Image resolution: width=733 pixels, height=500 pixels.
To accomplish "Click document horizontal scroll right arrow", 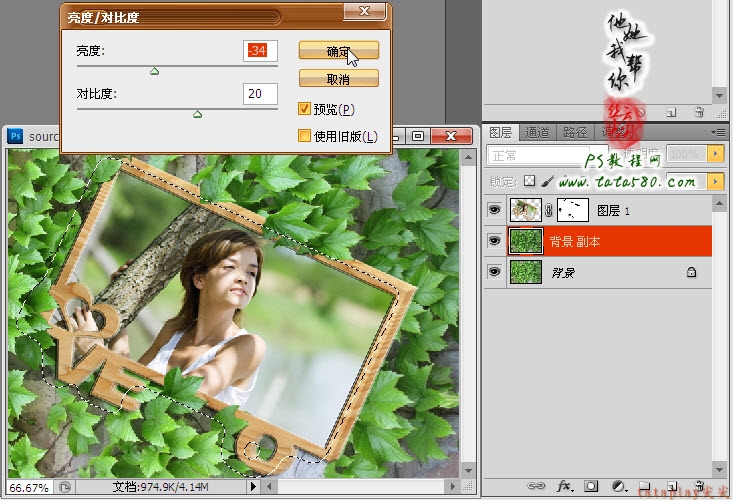I will point(453,486).
